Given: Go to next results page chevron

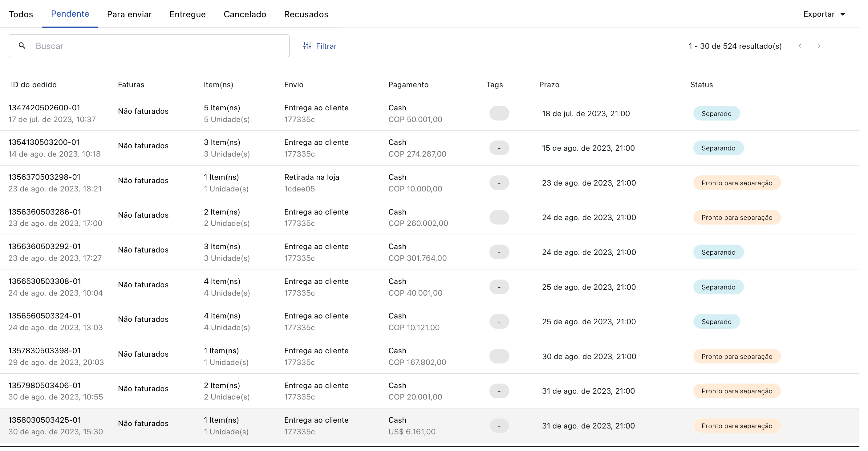Looking at the screenshot, I should click(x=819, y=46).
